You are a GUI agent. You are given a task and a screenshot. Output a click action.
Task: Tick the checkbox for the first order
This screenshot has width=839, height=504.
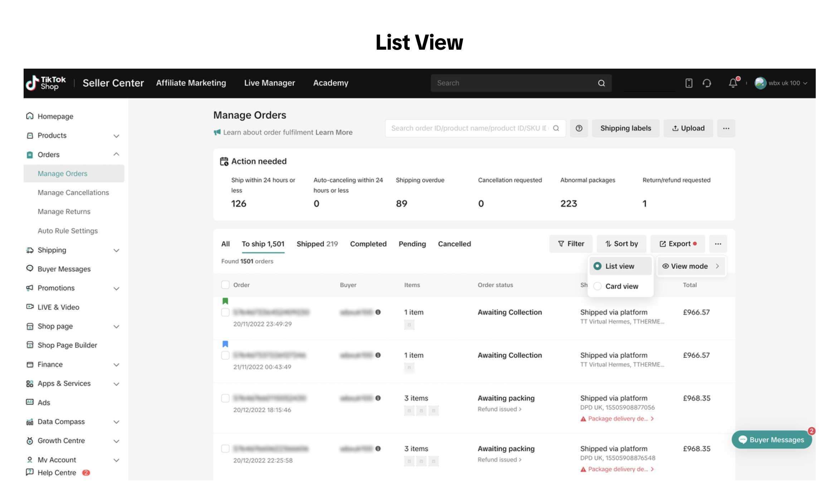pyautogui.click(x=225, y=312)
